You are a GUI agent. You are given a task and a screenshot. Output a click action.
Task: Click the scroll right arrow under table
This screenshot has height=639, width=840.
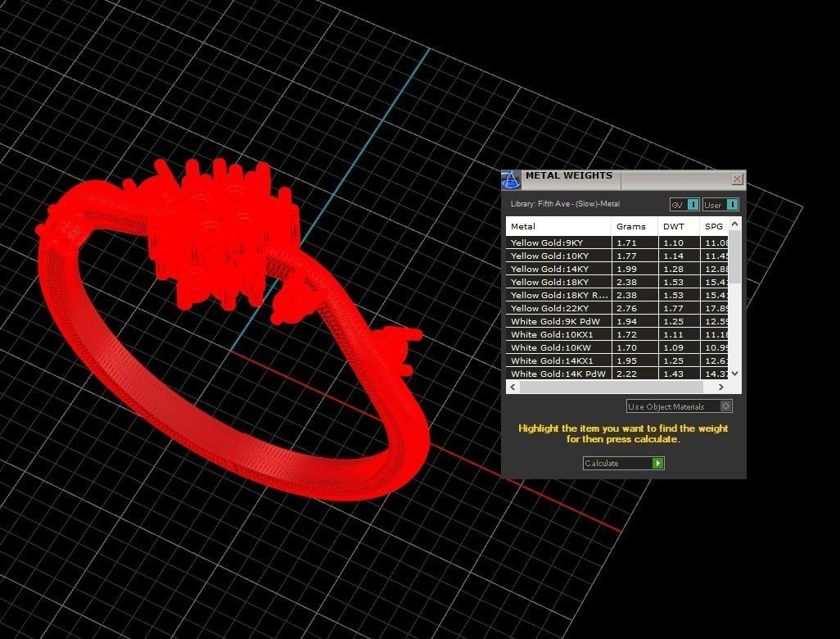[x=721, y=387]
